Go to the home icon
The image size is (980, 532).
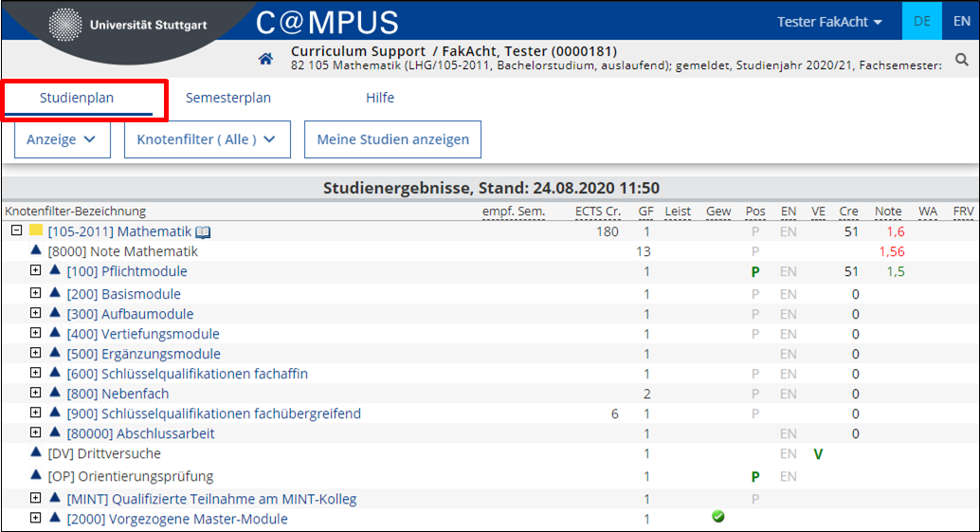[x=265, y=59]
